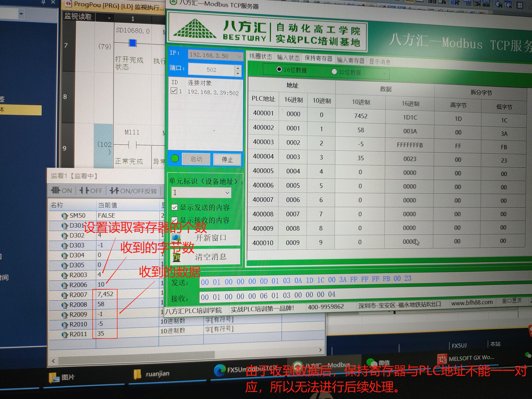
Task: Click the 停止 button
Action: click(x=227, y=159)
